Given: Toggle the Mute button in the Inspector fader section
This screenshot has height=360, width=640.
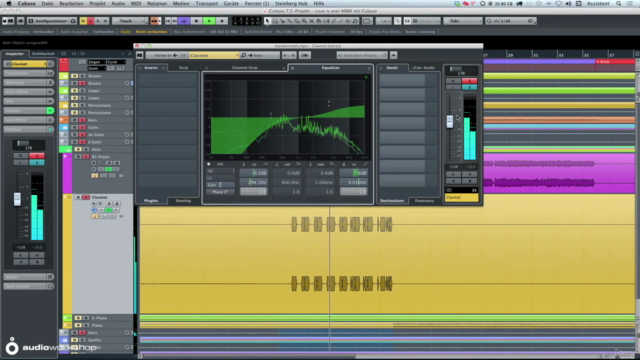Looking at the screenshot, I should pos(20,156).
